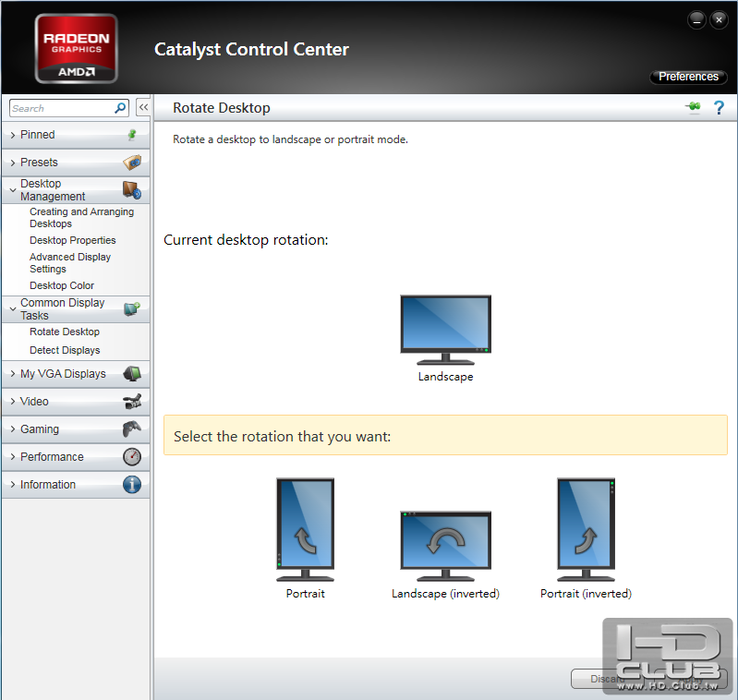The height and width of the screenshot is (700, 738).
Task: Click the Video section label
Action: 34,402
